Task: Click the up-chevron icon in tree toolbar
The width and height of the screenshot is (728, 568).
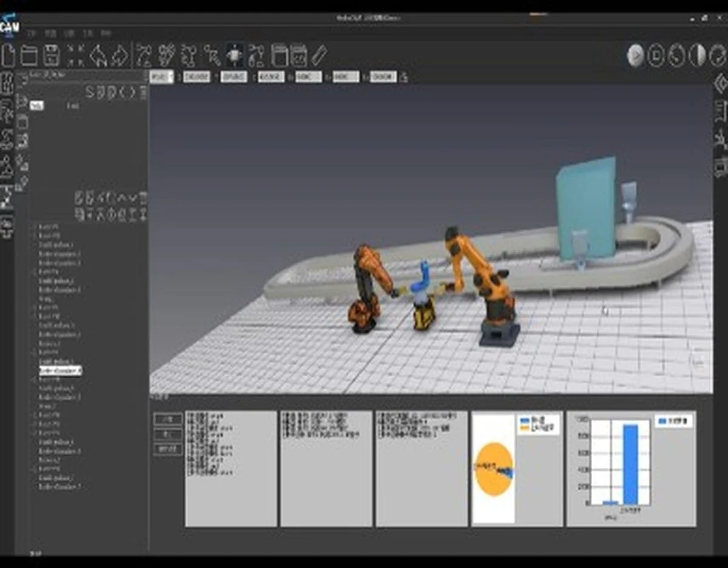Action: click(x=121, y=198)
